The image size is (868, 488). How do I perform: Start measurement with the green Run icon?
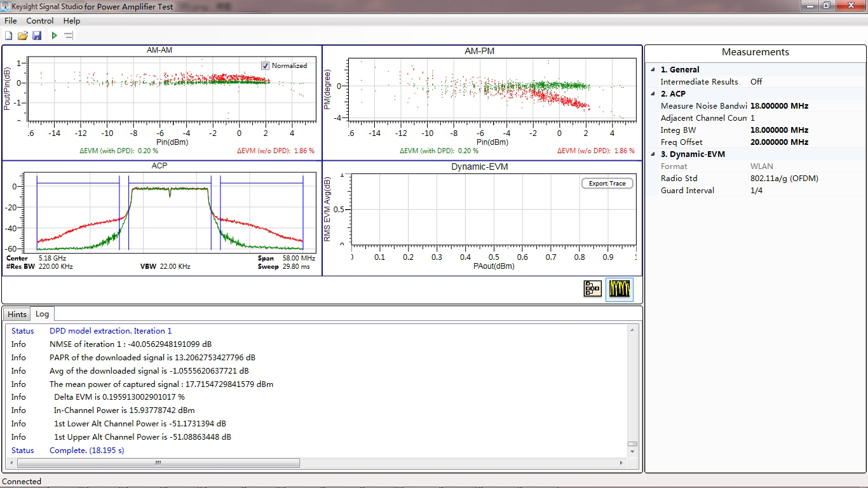pos(53,35)
